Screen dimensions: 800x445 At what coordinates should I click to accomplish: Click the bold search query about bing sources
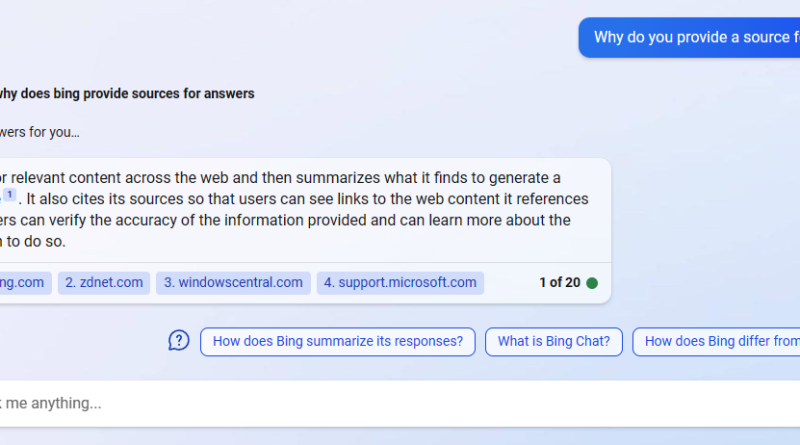point(127,94)
